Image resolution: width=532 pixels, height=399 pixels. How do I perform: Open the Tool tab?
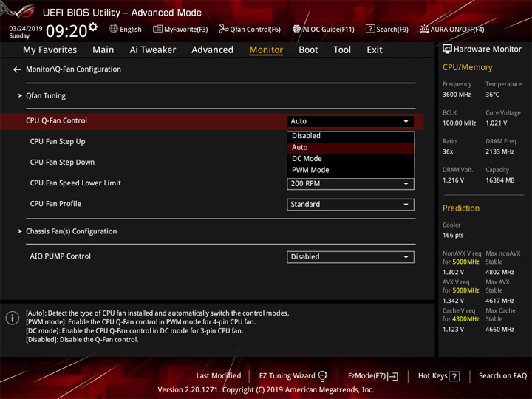342,50
